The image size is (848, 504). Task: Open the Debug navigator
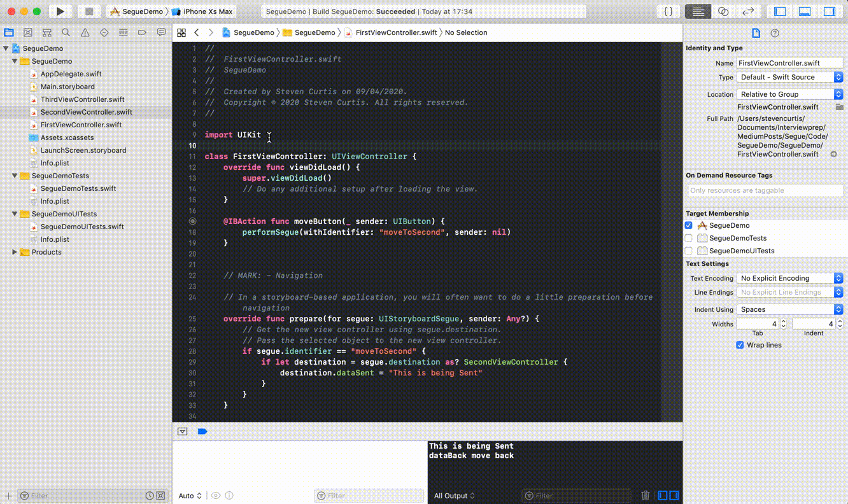coord(124,32)
